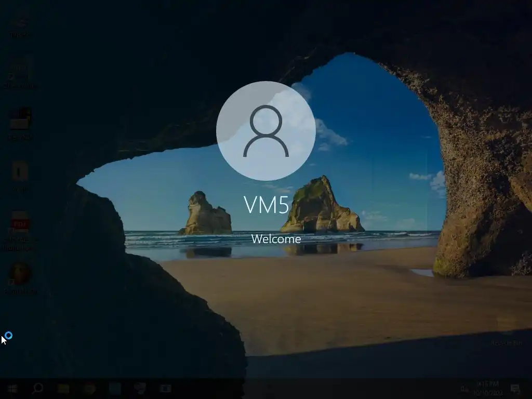Open the taskbar search magnifier icon

(37, 389)
